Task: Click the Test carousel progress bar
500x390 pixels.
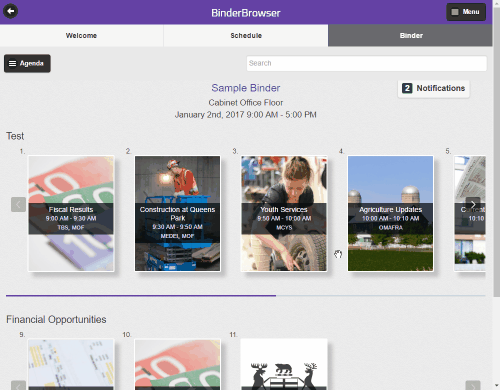Action: (x=246, y=295)
